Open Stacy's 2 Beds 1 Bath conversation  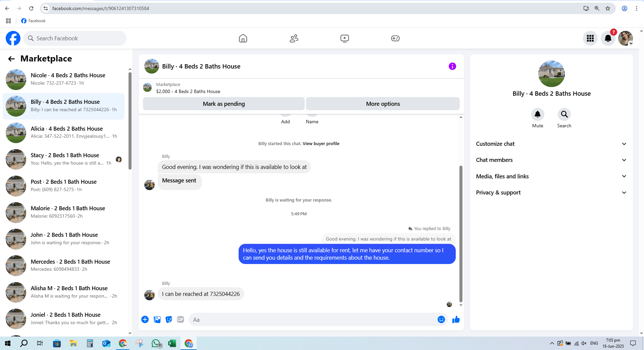coord(64,159)
